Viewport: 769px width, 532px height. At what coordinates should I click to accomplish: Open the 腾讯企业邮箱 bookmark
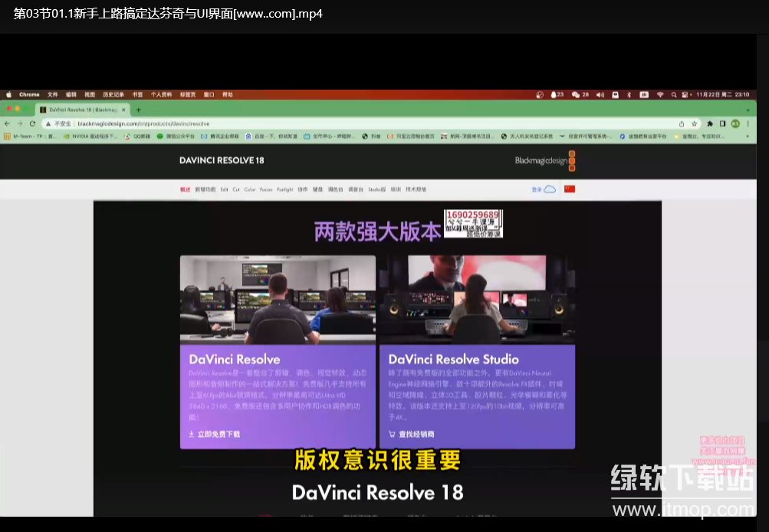coord(220,136)
